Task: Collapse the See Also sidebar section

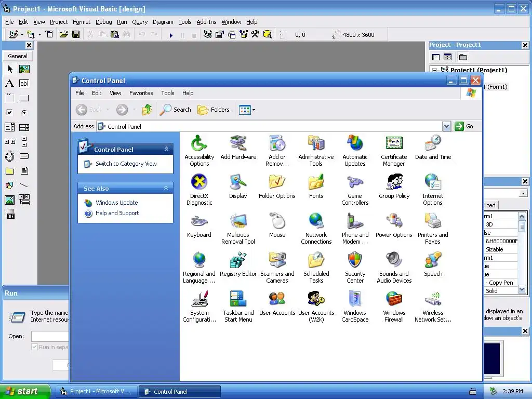Action: point(166,188)
